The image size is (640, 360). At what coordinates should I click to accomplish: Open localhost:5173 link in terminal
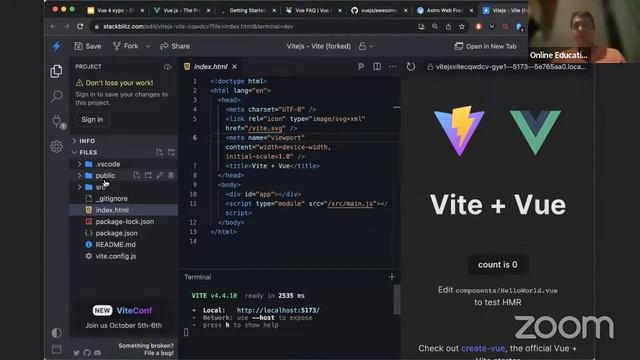pos(278,310)
